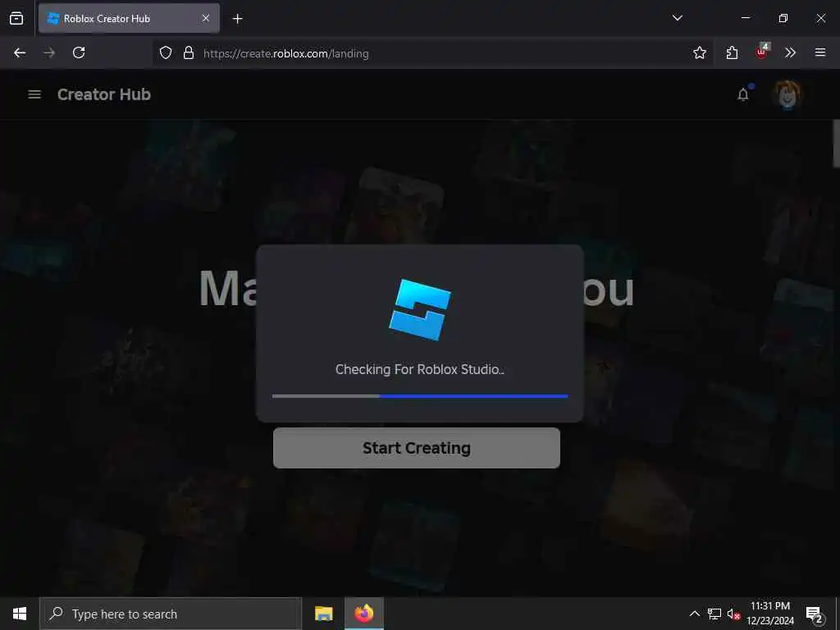Open the Windows Start menu

20,614
